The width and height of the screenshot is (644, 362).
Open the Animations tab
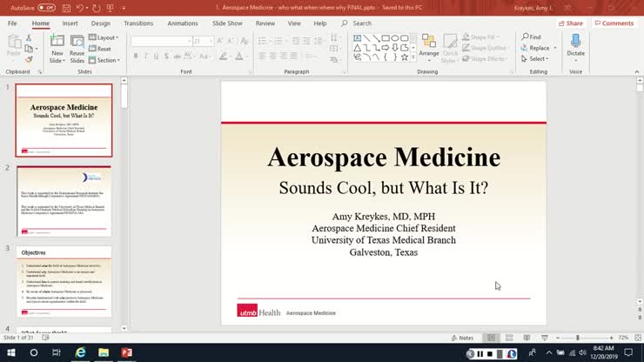point(183,23)
